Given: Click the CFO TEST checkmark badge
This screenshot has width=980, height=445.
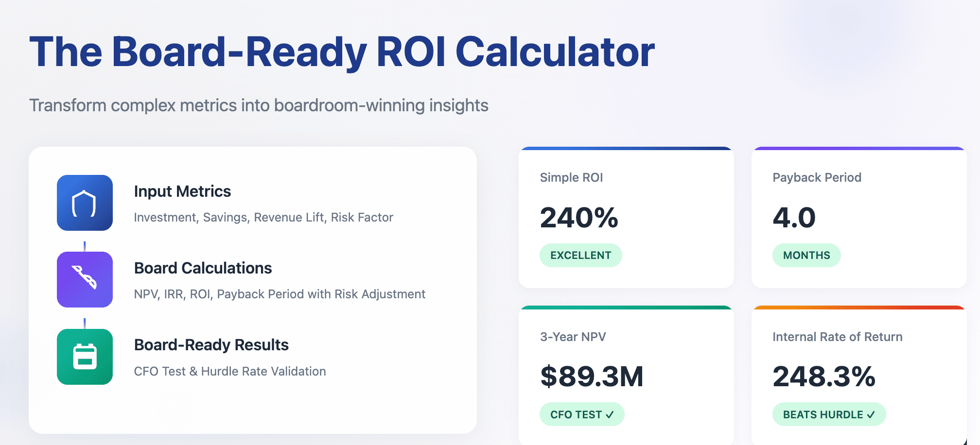Looking at the screenshot, I should click(581, 414).
